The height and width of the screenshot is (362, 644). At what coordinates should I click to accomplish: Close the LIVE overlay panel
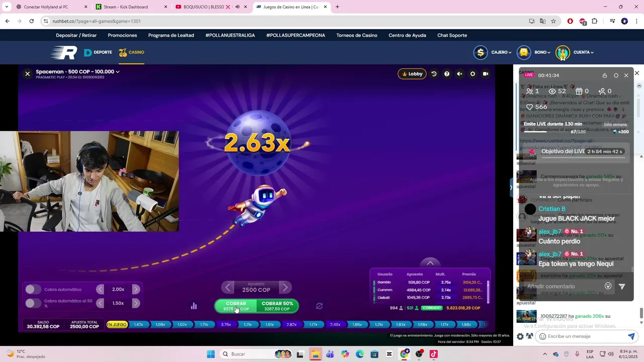click(x=626, y=75)
